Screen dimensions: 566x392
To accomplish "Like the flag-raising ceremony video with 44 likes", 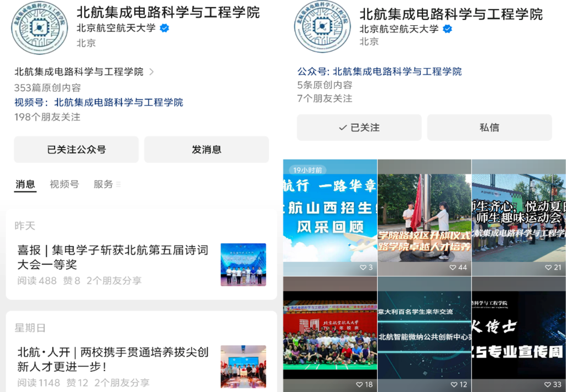I will [x=453, y=267].
